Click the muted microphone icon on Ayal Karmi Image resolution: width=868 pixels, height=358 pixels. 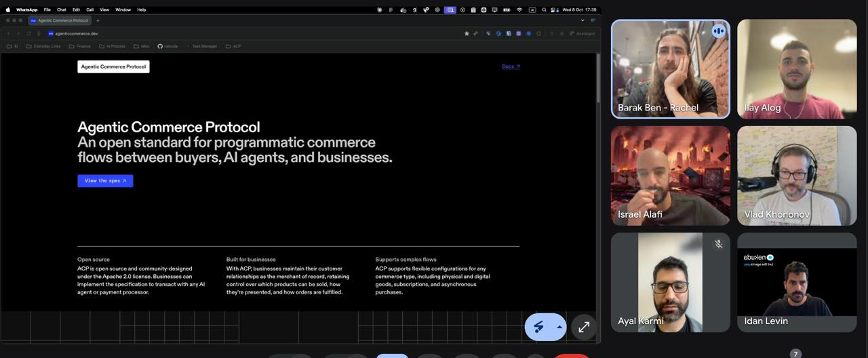click(718, 244)
